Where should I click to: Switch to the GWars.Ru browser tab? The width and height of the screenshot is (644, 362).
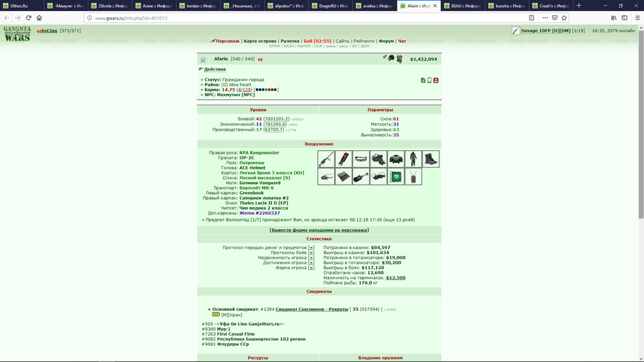[21, 6]
